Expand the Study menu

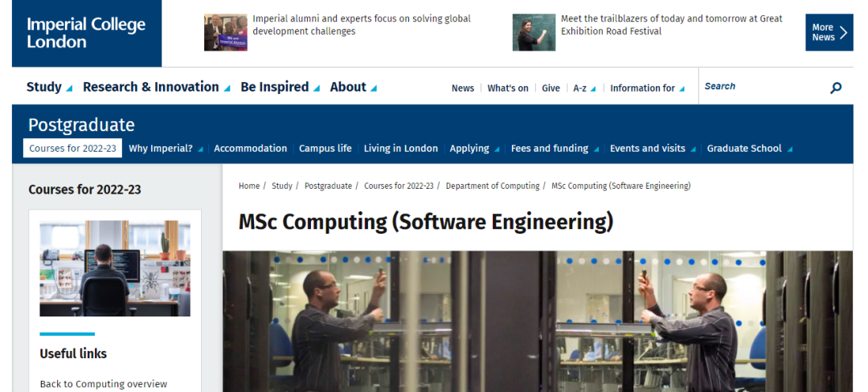click(49, 87)
